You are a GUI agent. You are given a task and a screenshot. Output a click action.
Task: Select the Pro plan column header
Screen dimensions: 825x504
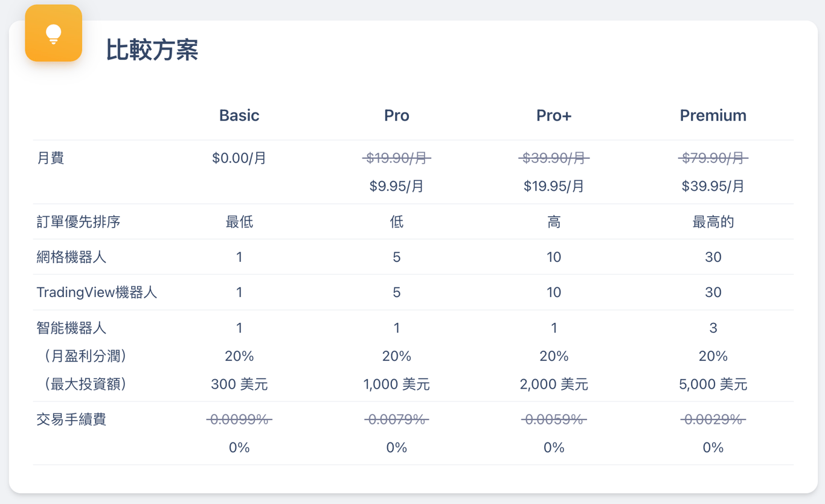click(x=396, y=115)
